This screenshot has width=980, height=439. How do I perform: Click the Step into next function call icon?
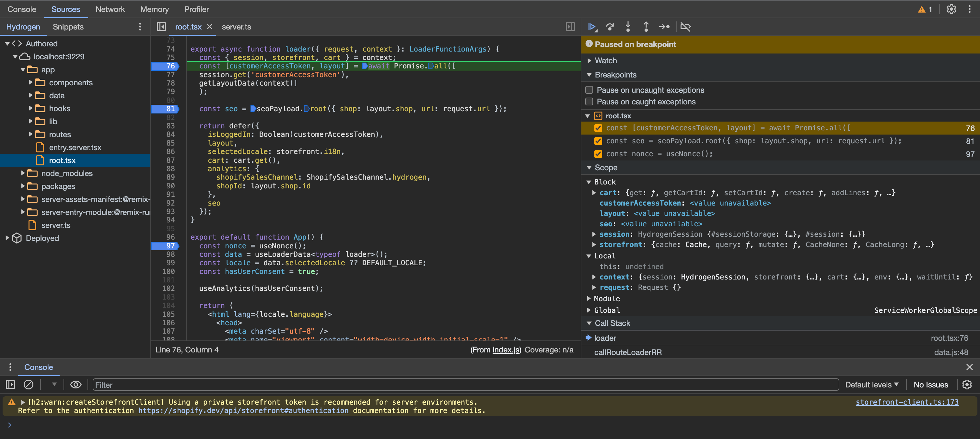[629, 26]
